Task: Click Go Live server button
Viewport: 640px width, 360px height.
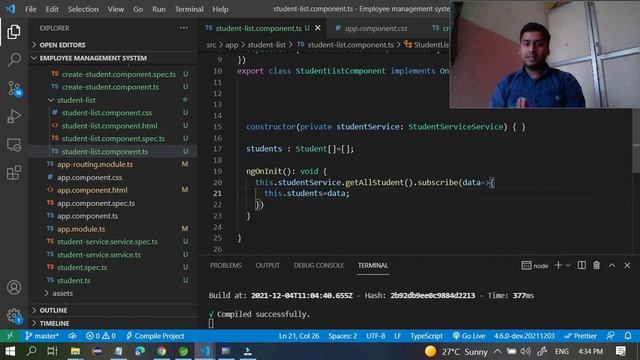Action: (469, 336)
